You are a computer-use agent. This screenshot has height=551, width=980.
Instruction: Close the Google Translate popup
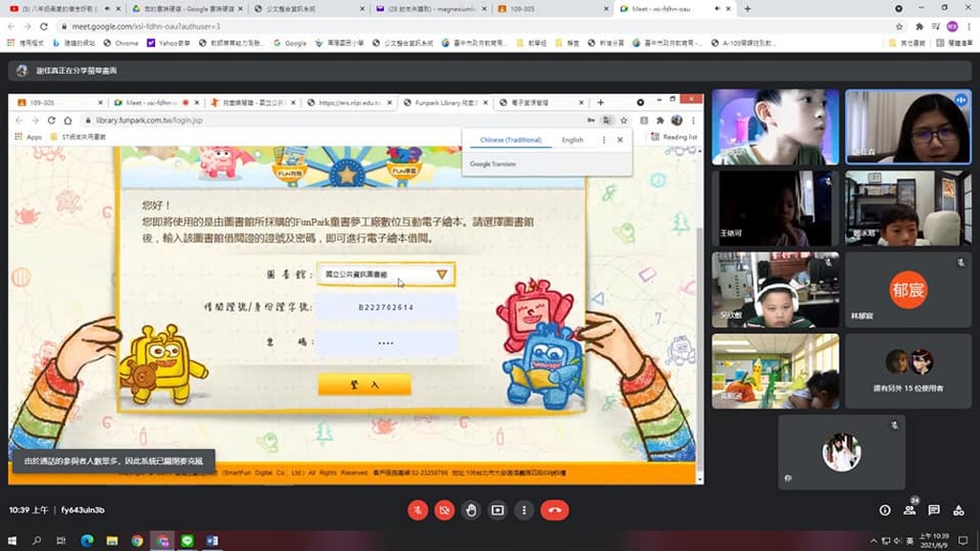point(620,140)
